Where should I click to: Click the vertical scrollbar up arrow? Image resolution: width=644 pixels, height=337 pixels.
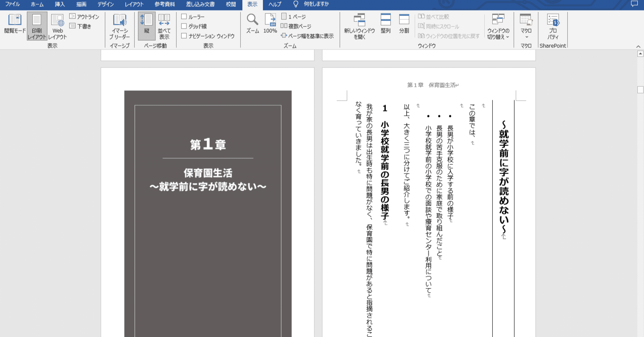pyautogui.click(x=640, y=54)
